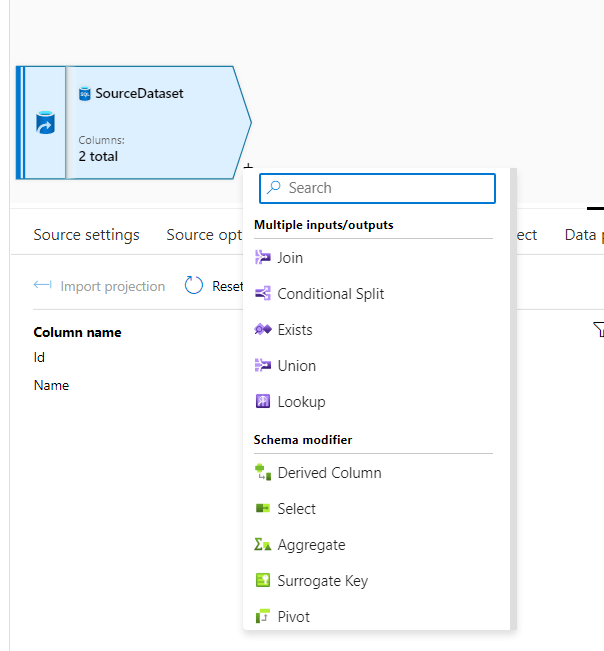Click the Exists transformation icon
The width and height of the screenshot is (604, 651).
point(263,330)
